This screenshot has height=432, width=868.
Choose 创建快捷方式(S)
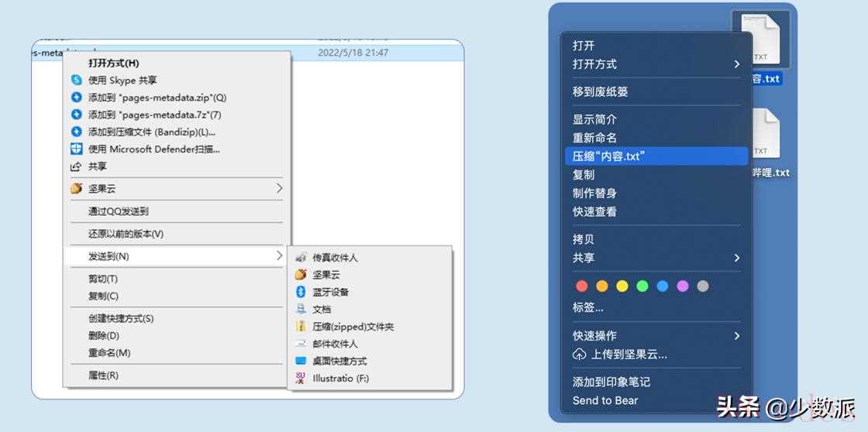coord(121,319)
